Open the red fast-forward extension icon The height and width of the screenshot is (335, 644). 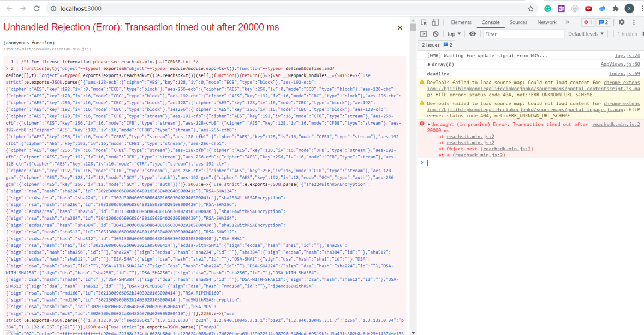(588, 9)
